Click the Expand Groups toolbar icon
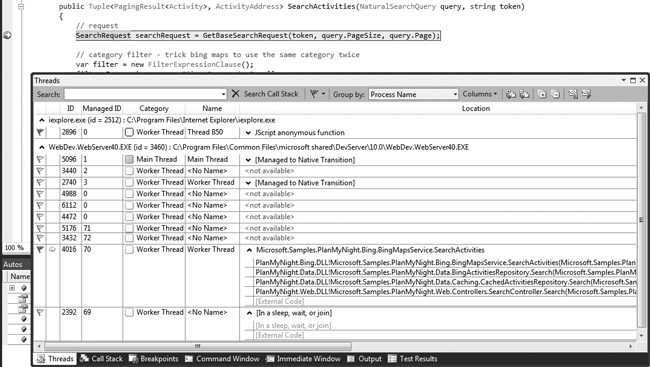 (542, 94)
